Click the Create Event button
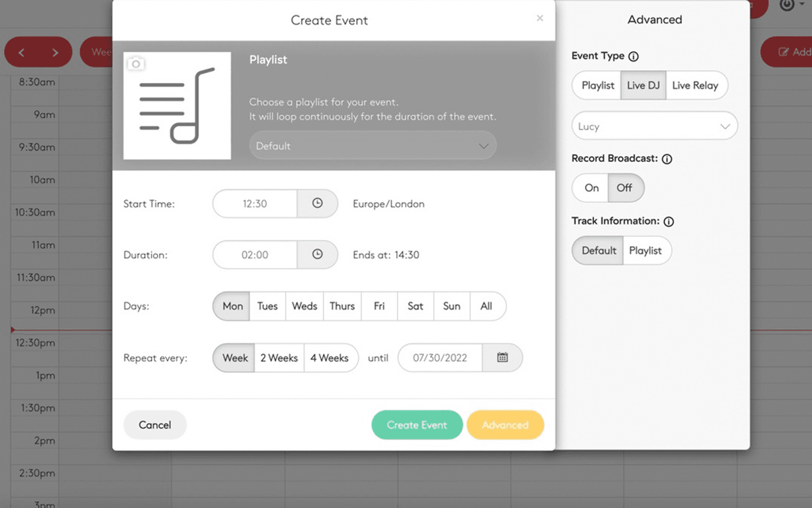This screenshot has width=812, height=508. (417, 425)
